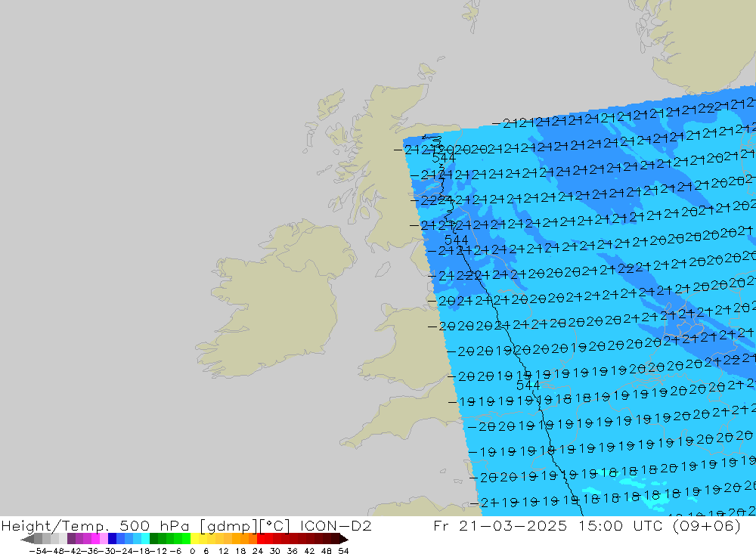756x554 pixels.
Task: Click the '36' legend value in the red range
Action: (x=292, y=551)
